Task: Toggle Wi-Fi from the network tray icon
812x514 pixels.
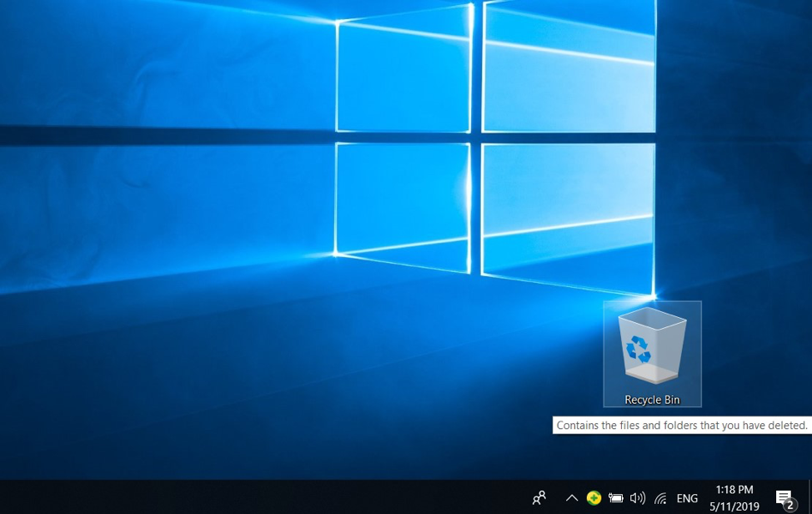Action: (x=659, y=497)
